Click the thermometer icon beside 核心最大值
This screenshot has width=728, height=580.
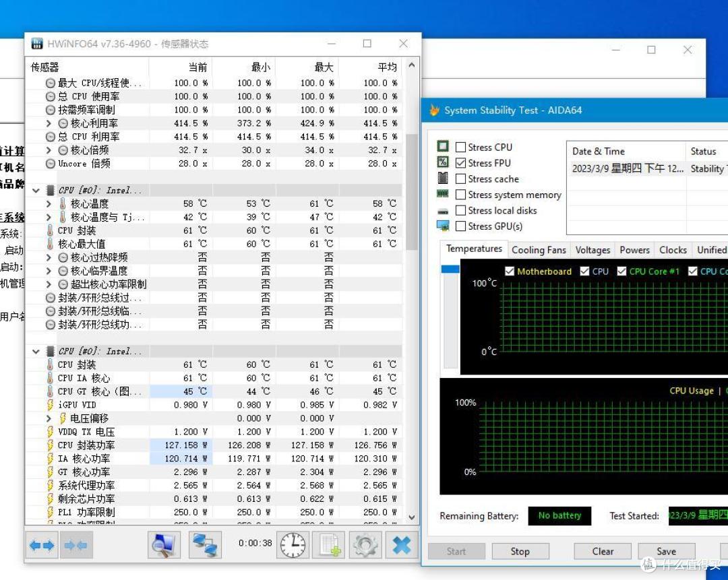pos(50,244)
